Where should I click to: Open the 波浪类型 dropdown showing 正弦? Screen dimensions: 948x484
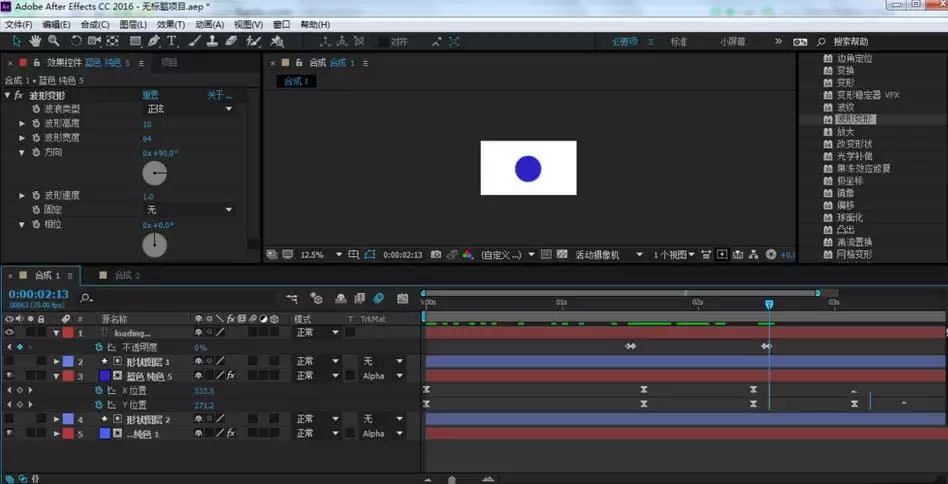(189, 109)
